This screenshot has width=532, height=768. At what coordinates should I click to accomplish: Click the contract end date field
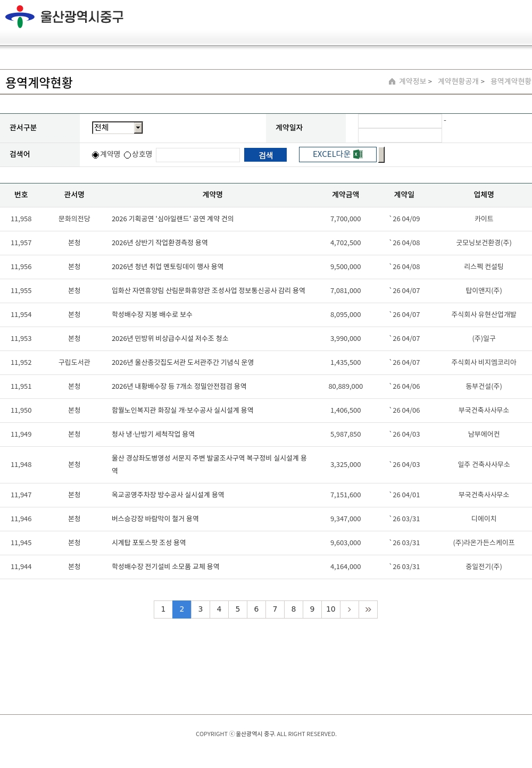[x=400, y=135]
